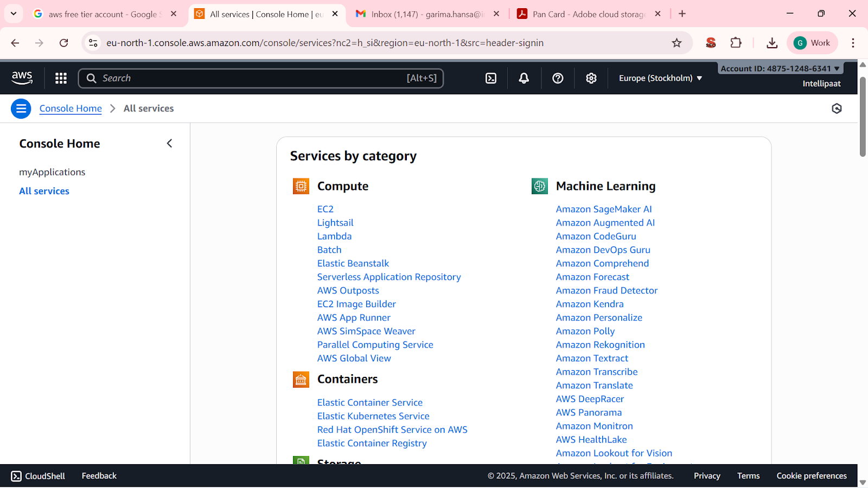Open Amazon SageMaker AI
The image size is (868, 488).
pos(604,209)
